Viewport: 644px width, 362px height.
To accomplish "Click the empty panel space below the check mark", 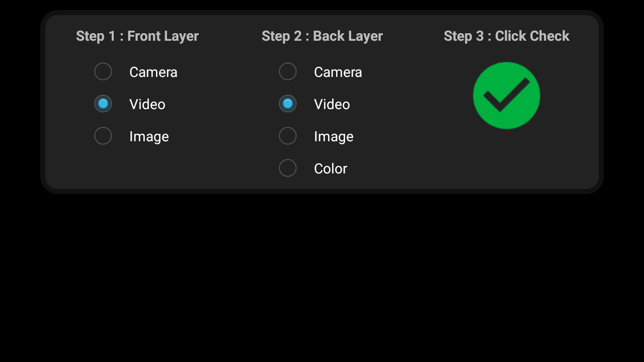I will (x=506, y=161).
